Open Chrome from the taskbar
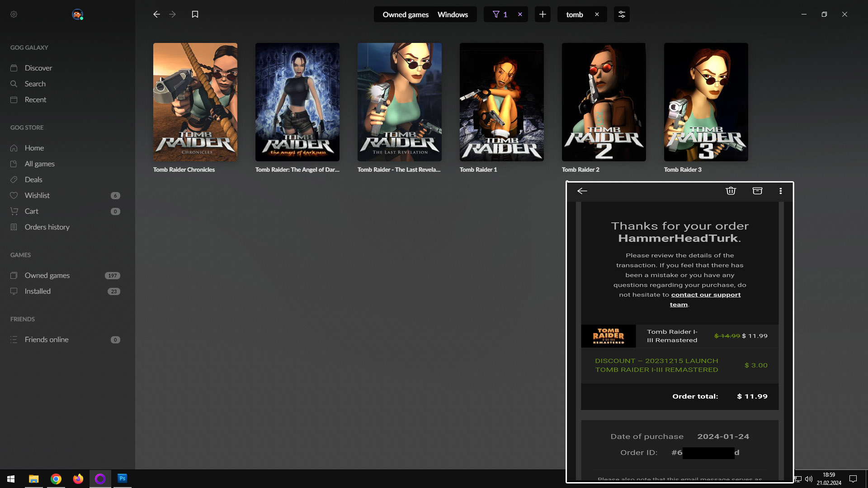The width and height of the screenshot is (868, 488). pyautogui.click(x=56, y=479)
